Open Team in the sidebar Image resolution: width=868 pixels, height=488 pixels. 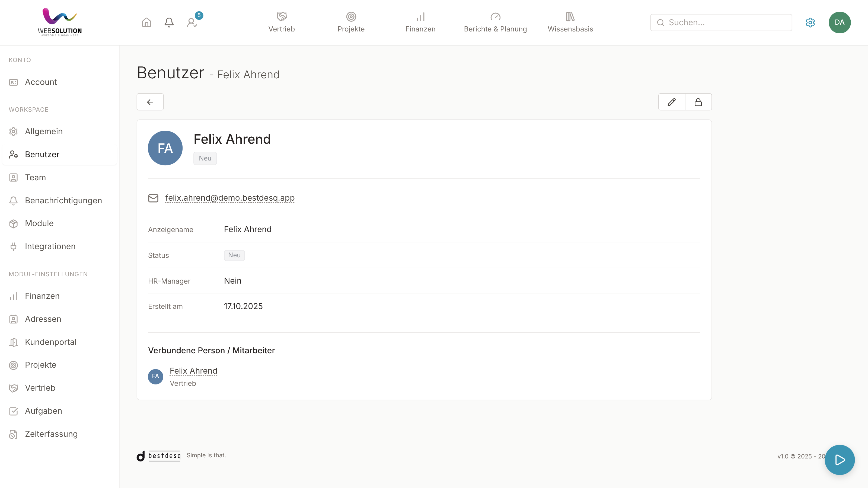pyautogui.click(x=60, y=178)
